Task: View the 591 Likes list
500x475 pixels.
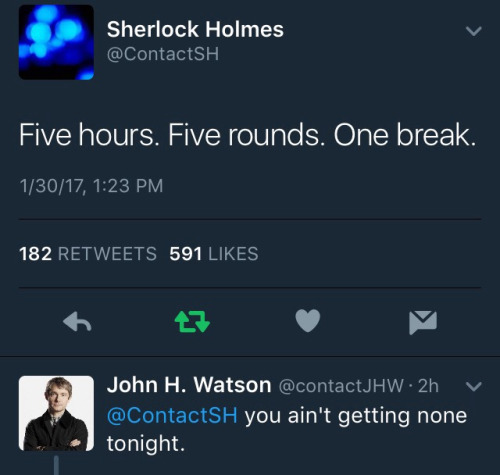Action: point(214,254)
